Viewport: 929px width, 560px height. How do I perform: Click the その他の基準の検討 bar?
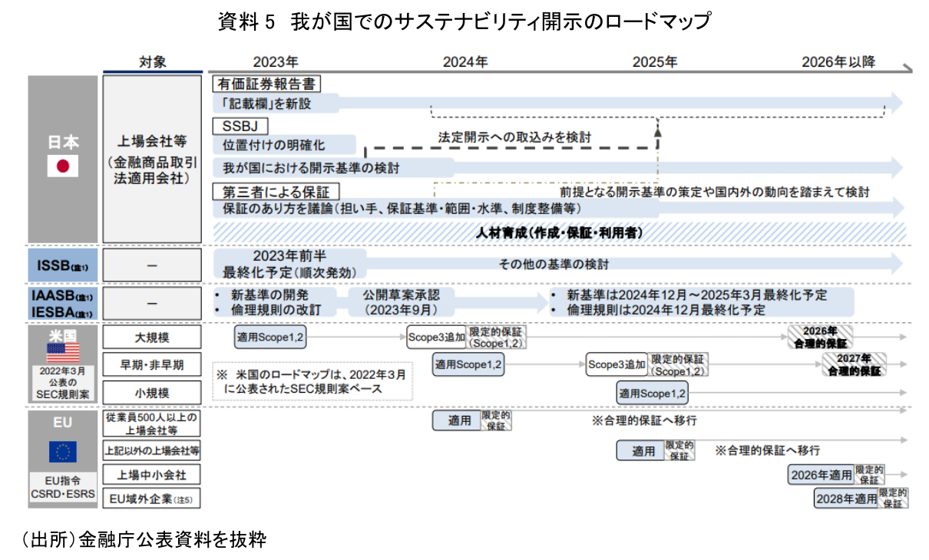[553, 264]
